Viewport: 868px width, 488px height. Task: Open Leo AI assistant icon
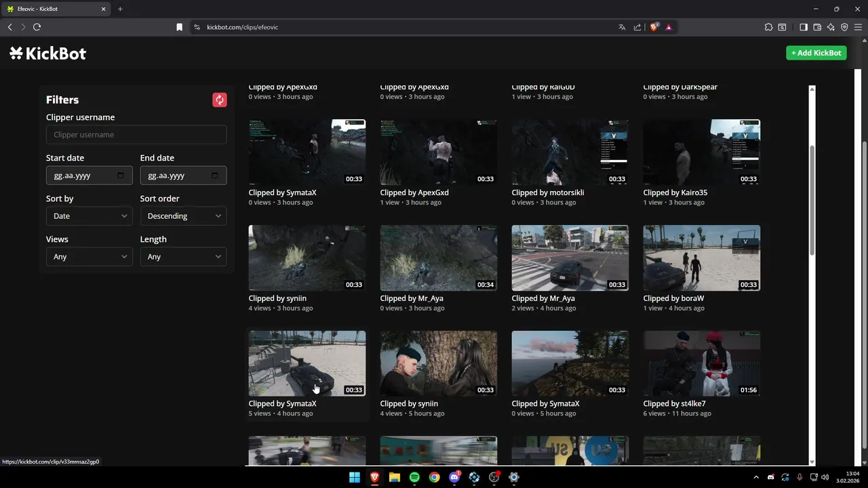coord(831,27)
